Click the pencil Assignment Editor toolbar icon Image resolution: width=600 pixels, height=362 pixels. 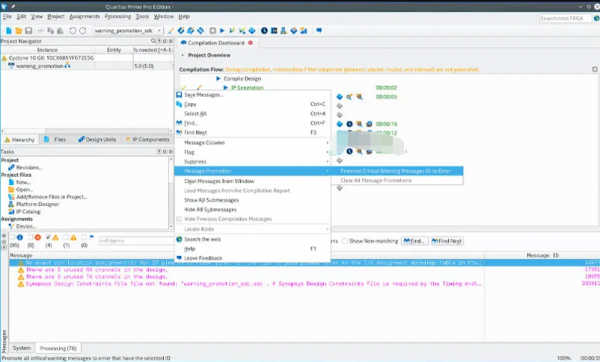coord(171,31)
